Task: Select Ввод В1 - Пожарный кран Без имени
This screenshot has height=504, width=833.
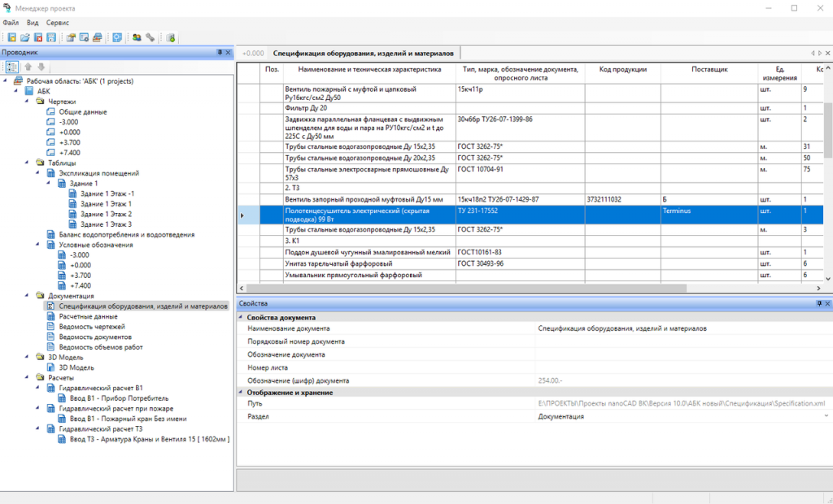Action: (128, 419)
